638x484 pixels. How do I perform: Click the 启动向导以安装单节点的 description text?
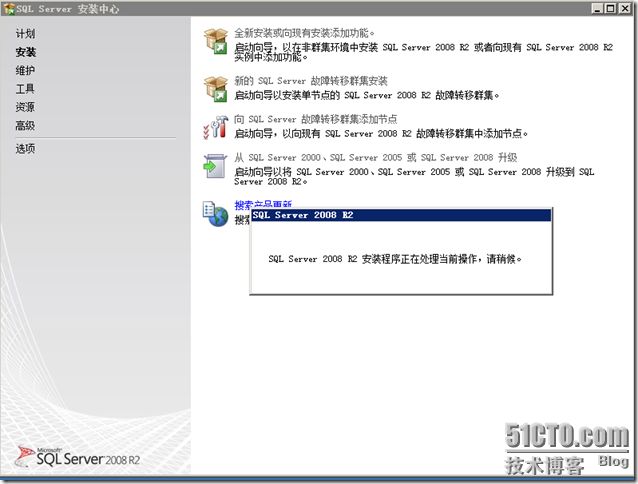(367, 95)
